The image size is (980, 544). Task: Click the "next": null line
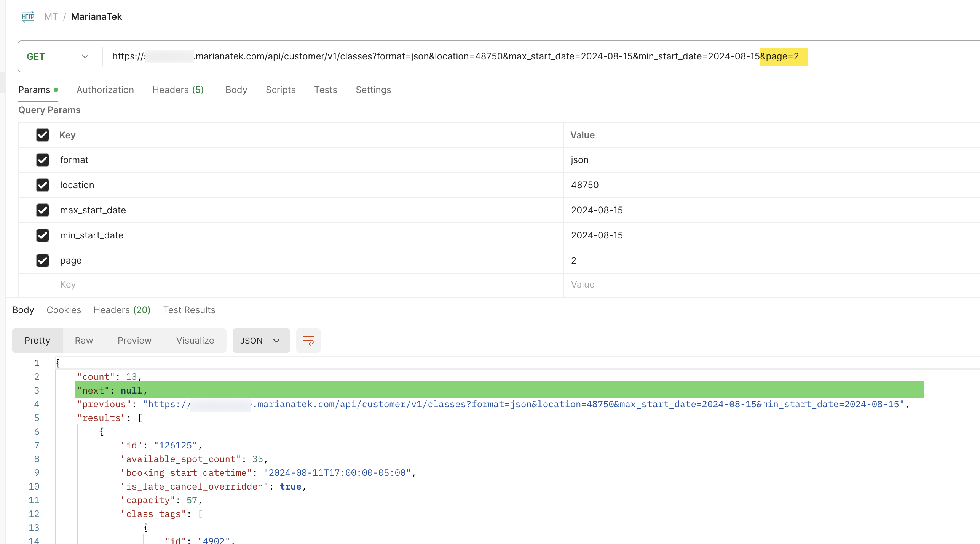(112, 391)
